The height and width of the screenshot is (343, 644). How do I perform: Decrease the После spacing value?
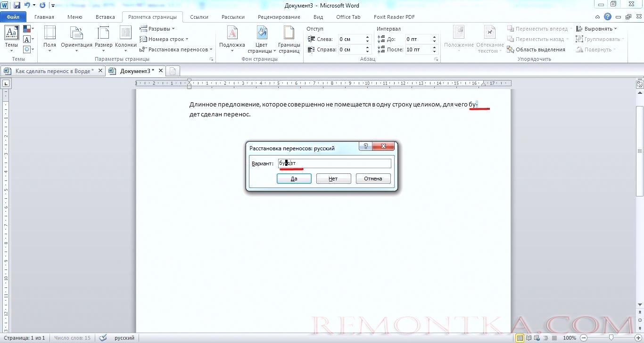coord(435,52)
